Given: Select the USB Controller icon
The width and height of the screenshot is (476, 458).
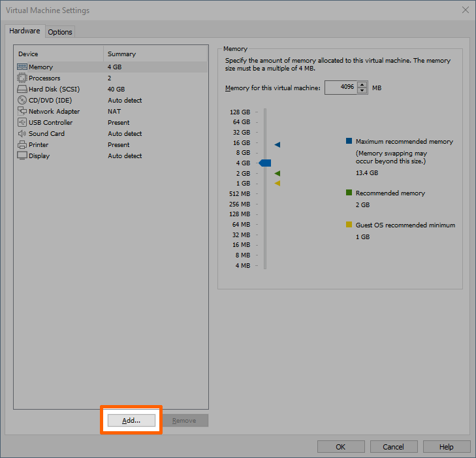Looking at the screenshot, I should (22, 123).
